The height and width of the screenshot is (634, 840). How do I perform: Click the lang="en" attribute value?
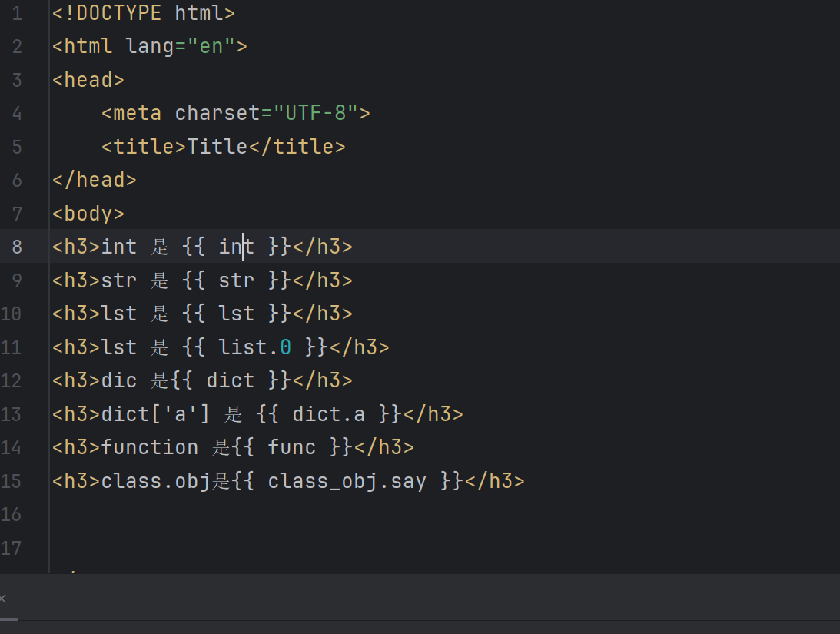coord(211,47)
